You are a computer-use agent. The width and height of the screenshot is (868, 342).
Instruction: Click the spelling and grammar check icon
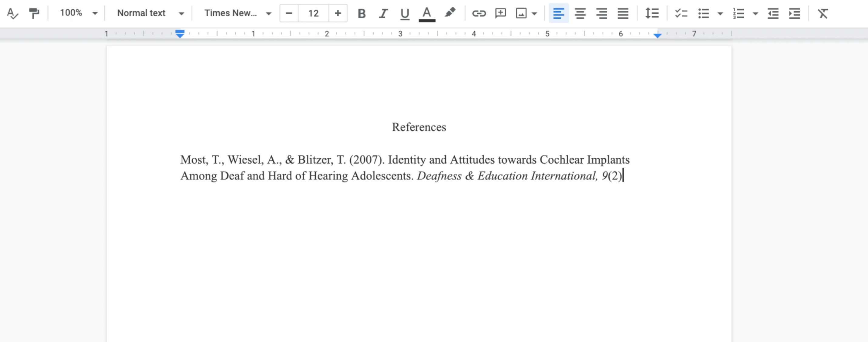pos(12,13)
